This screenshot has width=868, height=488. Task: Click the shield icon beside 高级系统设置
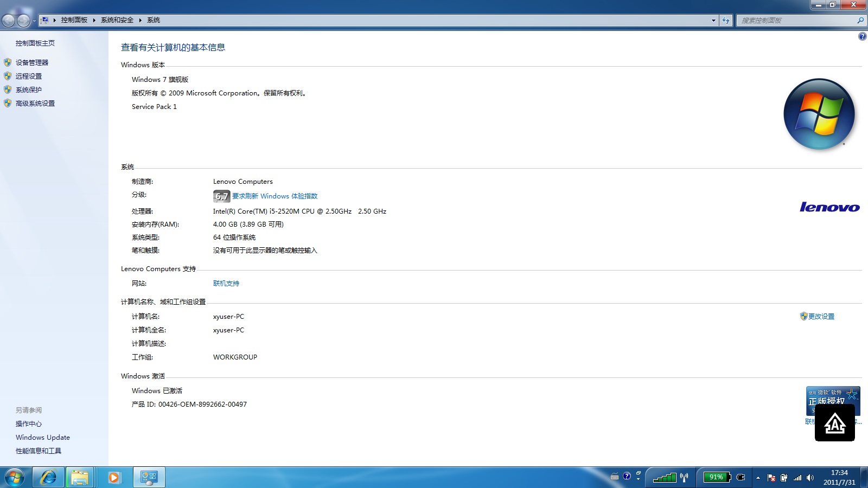coord(8,103)
